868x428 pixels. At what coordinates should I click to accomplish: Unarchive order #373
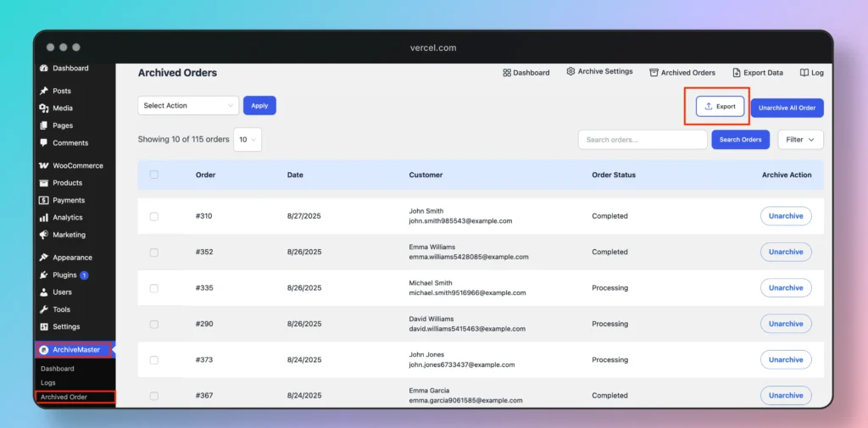(786, 360)
